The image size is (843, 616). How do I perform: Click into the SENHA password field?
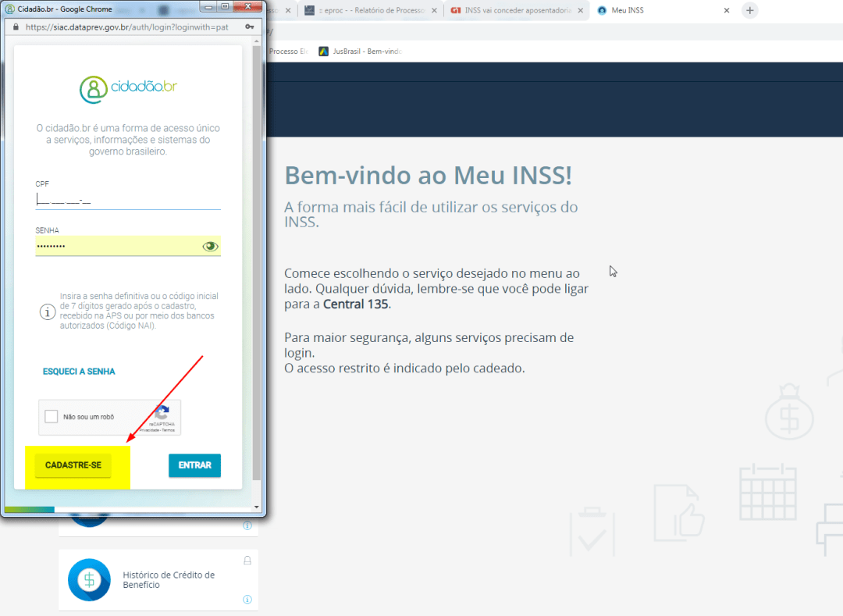click(117, 246)
